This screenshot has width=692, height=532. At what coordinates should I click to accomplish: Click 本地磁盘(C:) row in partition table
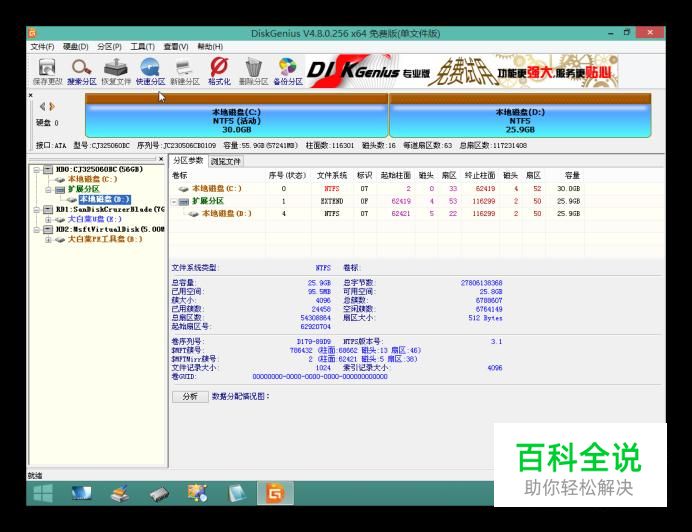click(x=380, y=189)
